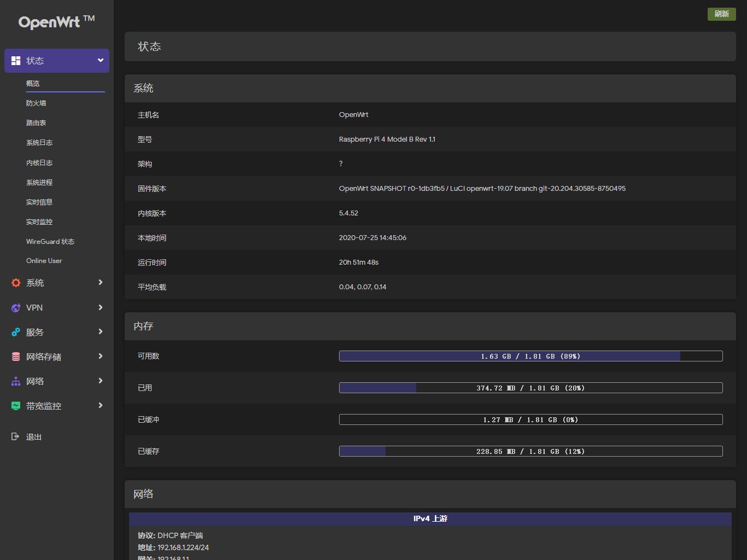This screenshot has width=747, height=560.
Task: Open the 服务 sidebar menu label
Action: point(35,332)
